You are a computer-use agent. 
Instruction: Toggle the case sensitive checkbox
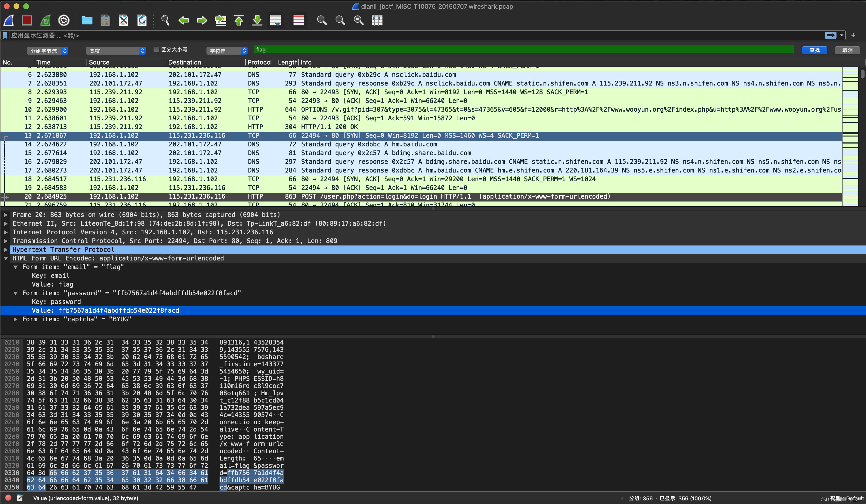[x=156, y=50]
